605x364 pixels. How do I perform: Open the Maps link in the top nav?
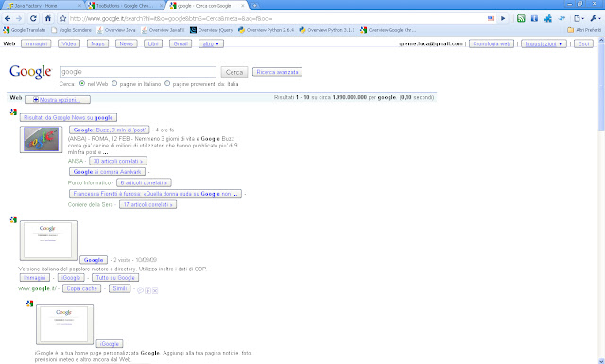97,43
